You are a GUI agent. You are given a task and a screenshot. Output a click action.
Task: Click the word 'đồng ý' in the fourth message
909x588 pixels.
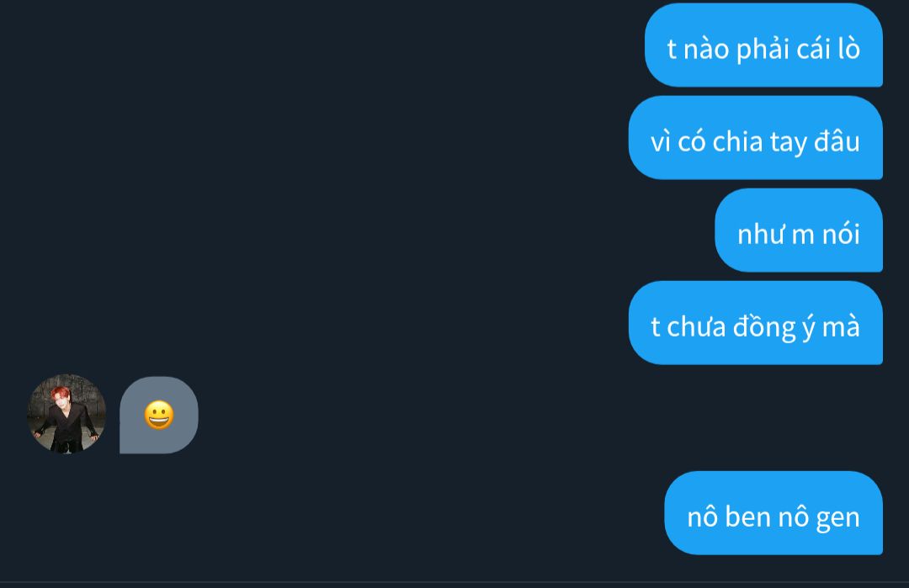774,326
